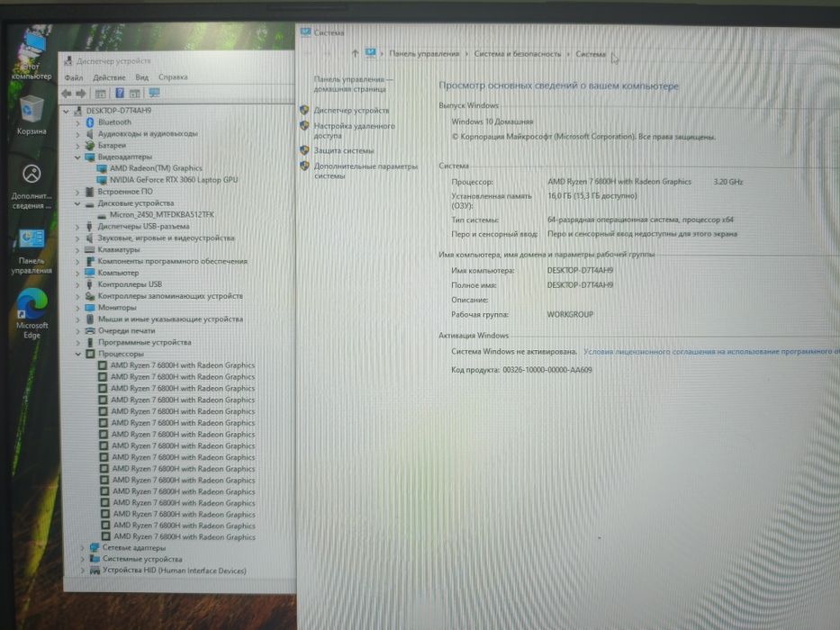
Task: Select the first AMD Ryzen 7 6800H processor entry
Action: pyautogui.click(x=183, y=365)
